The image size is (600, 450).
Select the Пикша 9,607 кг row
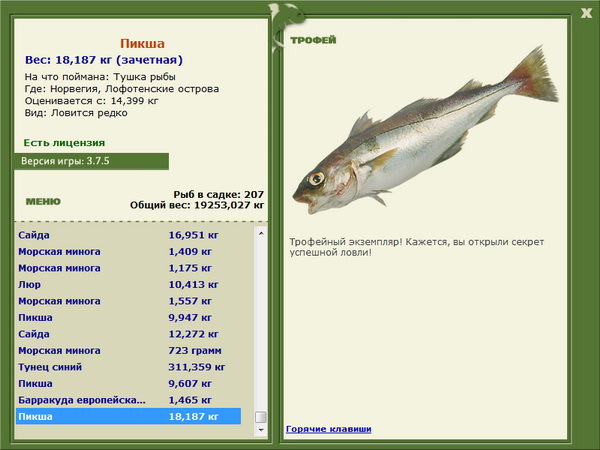tap(129, 383)
